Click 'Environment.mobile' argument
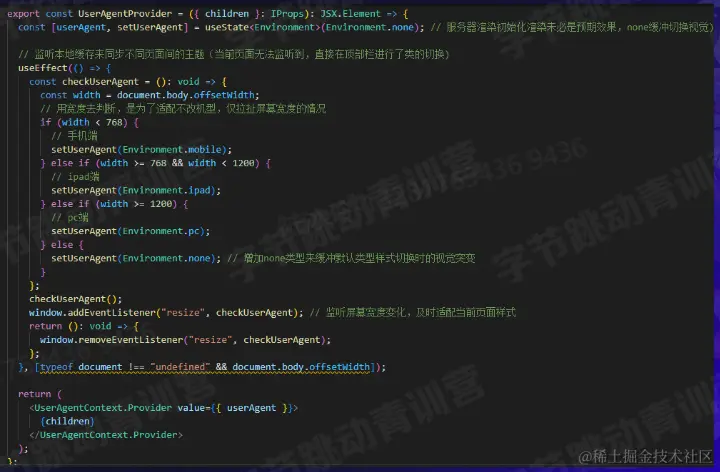 coord(174,150)
